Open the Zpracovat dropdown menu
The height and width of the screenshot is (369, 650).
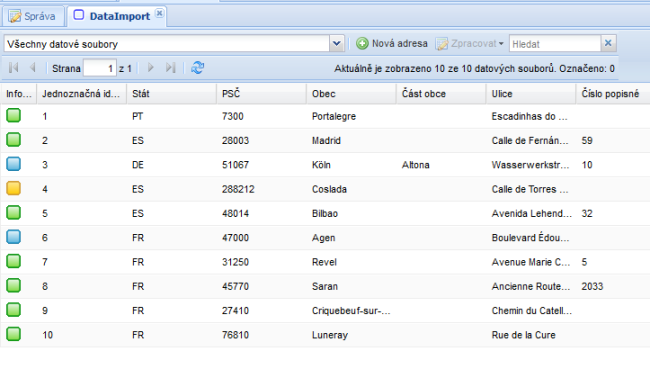(x=470, y=44)
